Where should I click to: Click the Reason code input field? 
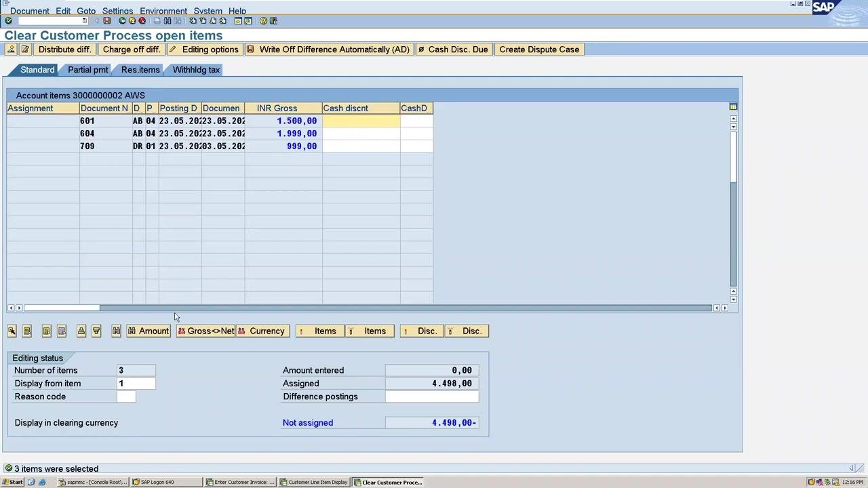click(x=126, y=396)
